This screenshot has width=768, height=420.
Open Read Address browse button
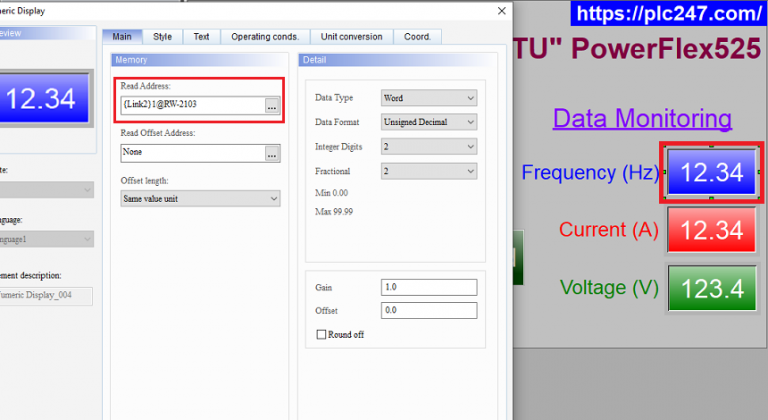[x=272, y=105]
